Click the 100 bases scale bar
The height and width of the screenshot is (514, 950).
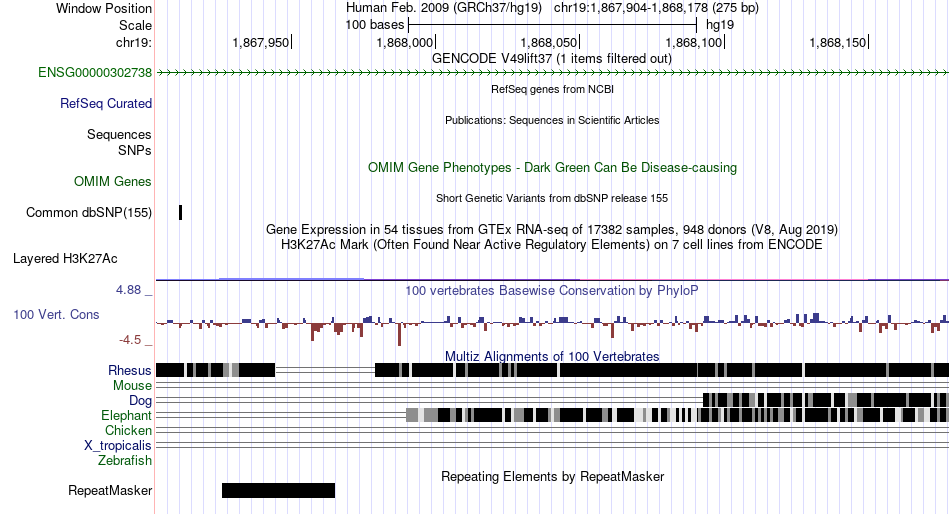coord(553,25)
